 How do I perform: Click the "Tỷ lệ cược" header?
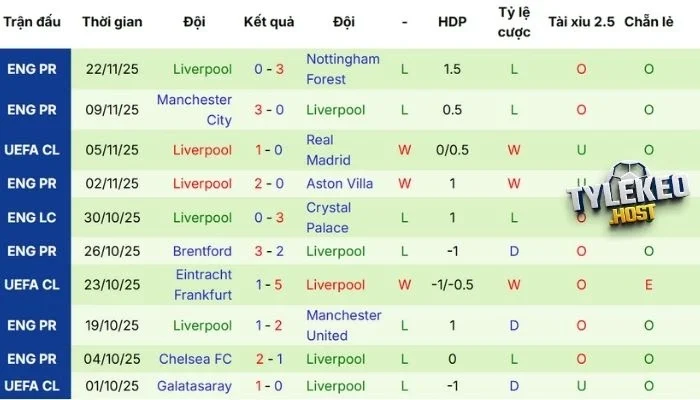tap(514, 21)
